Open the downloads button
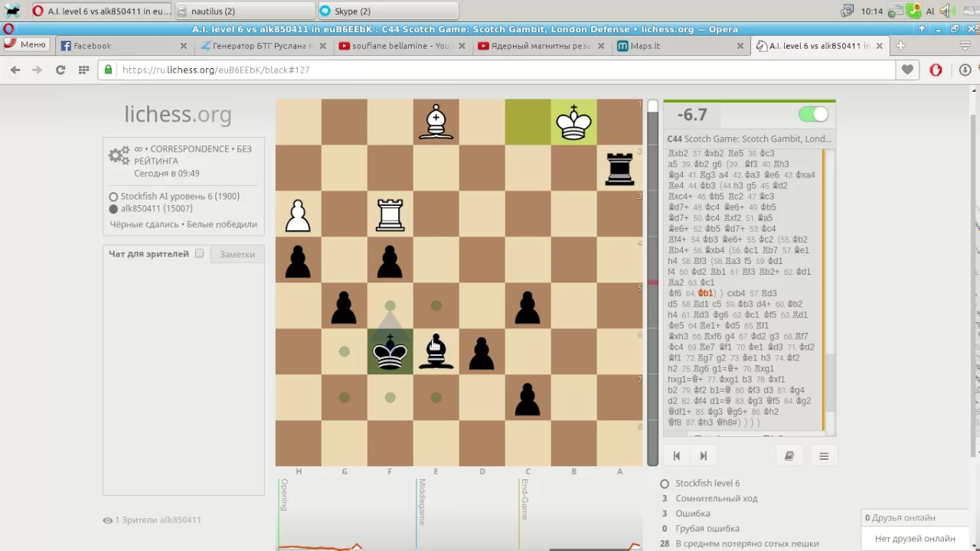This screenshot has height=551, width=980. click(965, 70)
